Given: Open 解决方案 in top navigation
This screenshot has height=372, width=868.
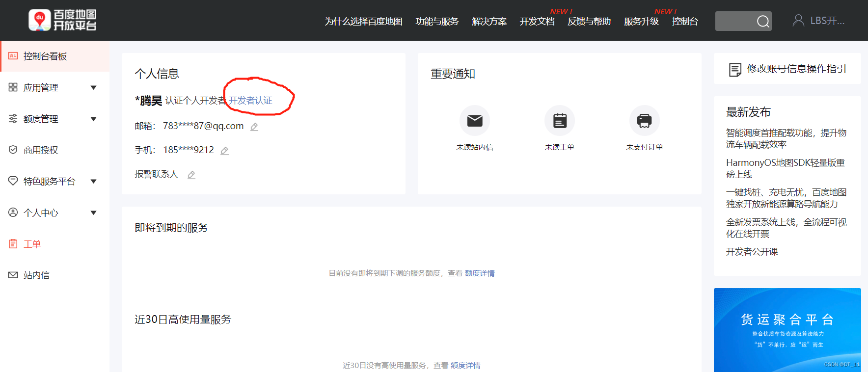Looking at the screenshot, I should 489,22.
